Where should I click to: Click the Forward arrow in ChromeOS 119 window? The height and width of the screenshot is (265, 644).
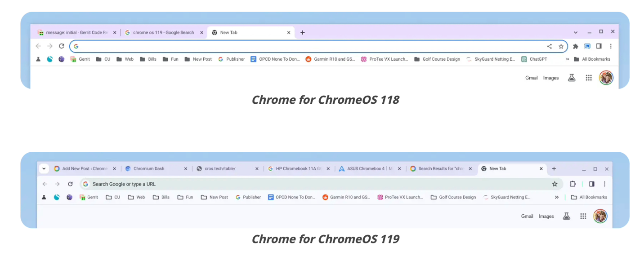[x=57, y=184]
